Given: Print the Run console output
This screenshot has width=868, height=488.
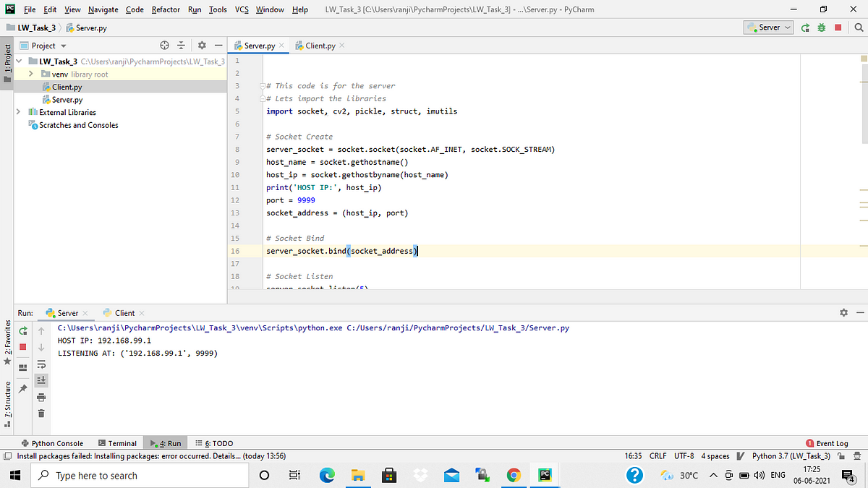Looking at the screenshot, I should [41, 396].
